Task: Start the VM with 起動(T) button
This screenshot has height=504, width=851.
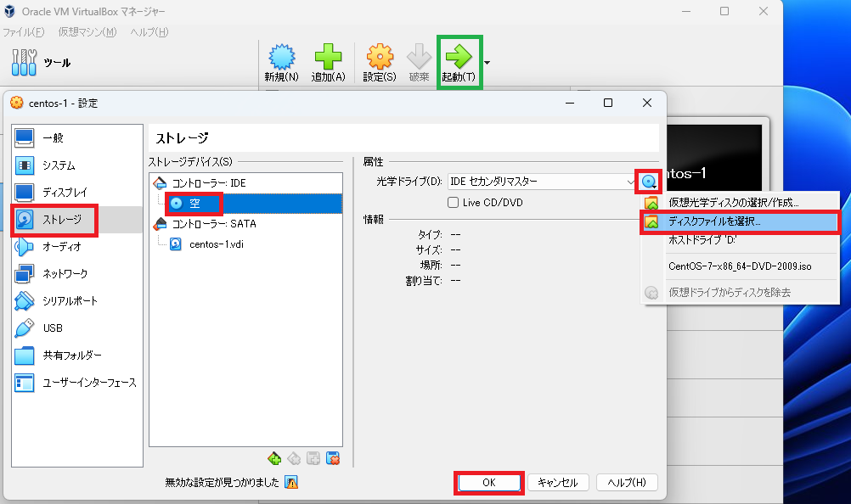Action: click(459, 62)
